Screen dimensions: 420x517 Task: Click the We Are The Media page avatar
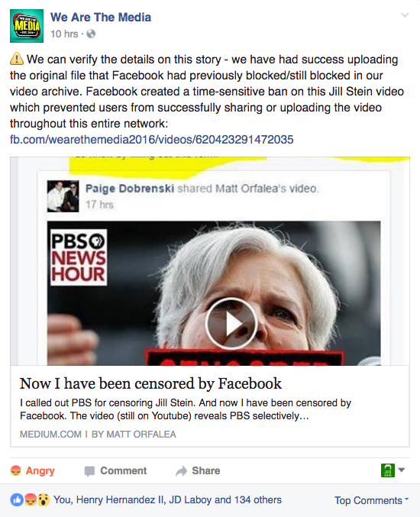pyautogui.click(x=27, y=26)
